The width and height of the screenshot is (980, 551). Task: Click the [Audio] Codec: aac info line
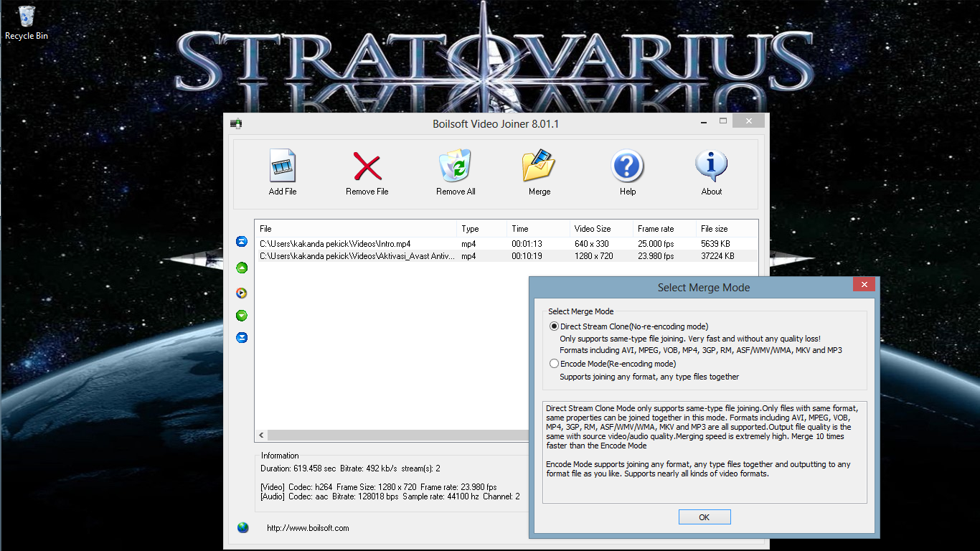[x=390, y=496]
